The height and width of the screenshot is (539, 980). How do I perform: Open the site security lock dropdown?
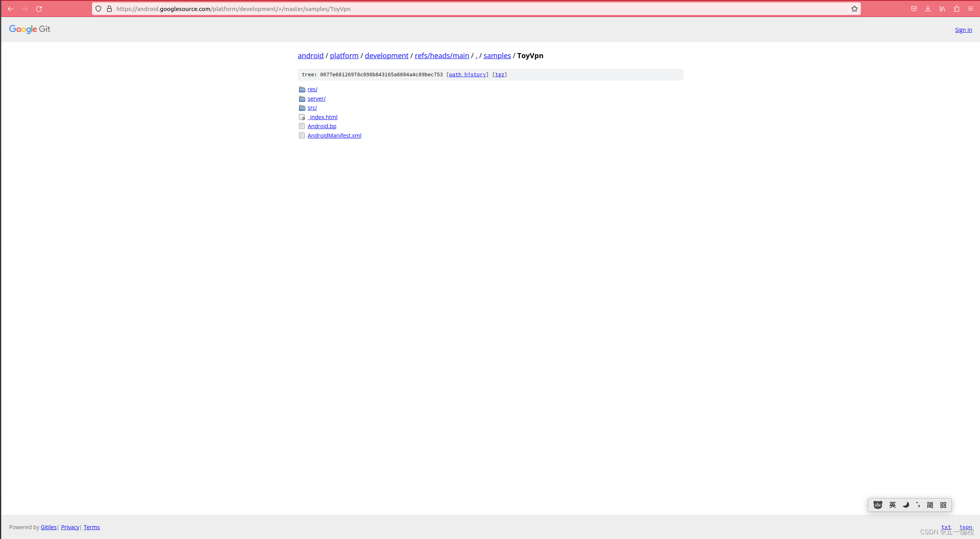coord(109,8)
